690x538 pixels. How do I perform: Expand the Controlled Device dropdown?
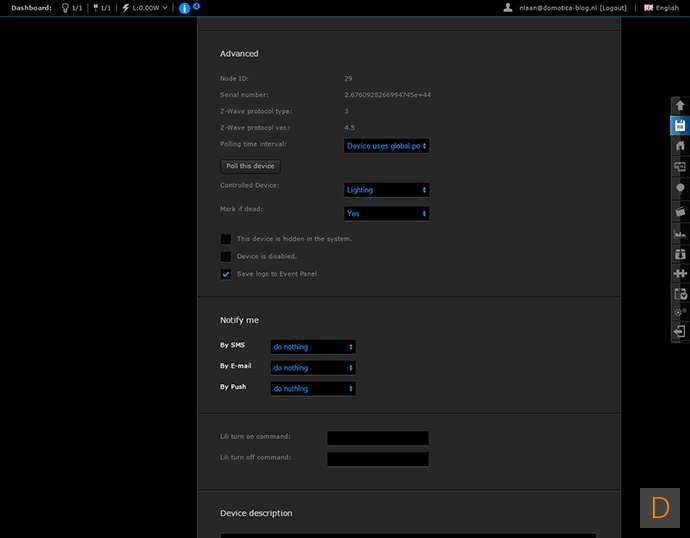point(386,190)
